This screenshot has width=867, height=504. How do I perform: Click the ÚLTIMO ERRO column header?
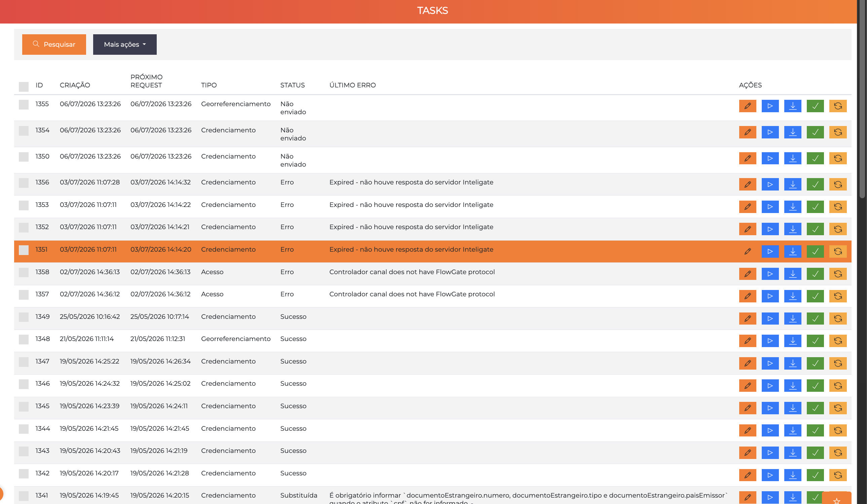point(352,85)
